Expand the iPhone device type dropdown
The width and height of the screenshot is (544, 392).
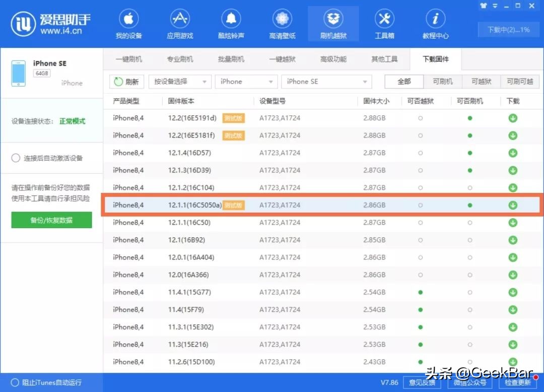(246, 81)
